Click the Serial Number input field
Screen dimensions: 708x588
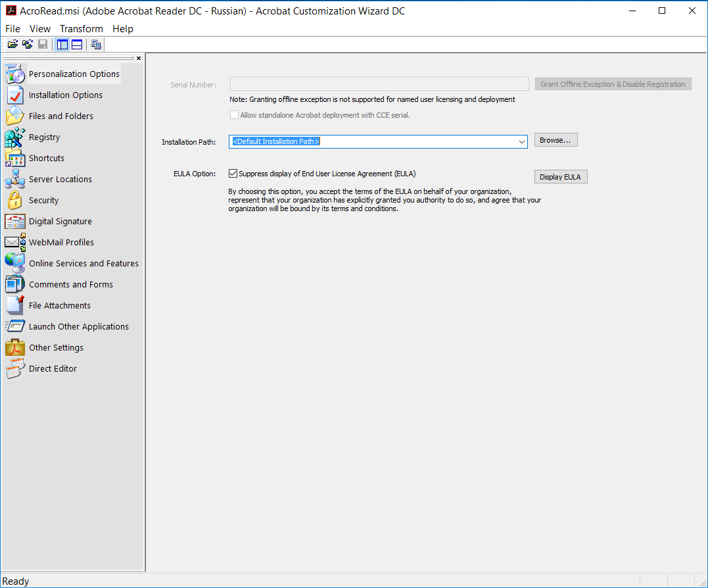point(379,84)
